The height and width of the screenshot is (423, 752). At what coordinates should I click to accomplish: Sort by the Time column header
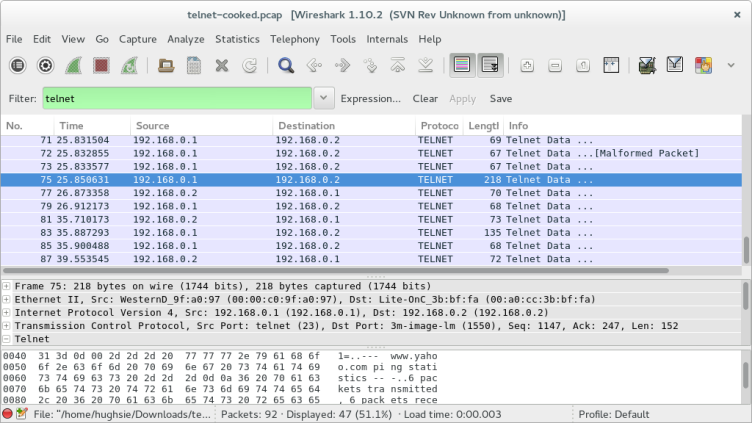pyautogui.click(x=92, y=126)
